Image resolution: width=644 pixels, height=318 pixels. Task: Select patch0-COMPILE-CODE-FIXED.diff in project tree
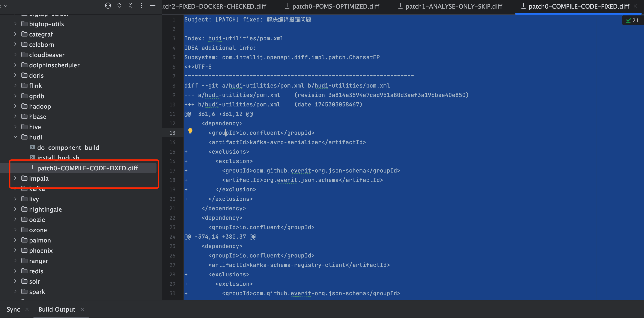[x=84, y=168]
